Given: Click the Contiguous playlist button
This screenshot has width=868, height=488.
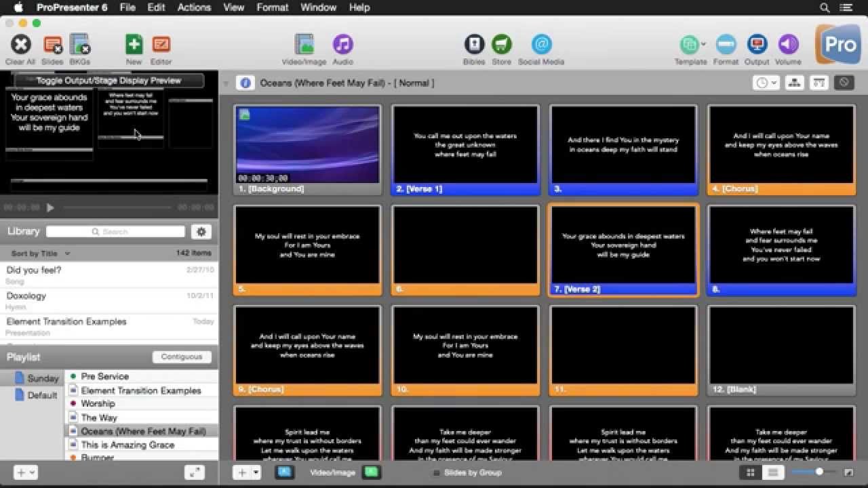Looking at the screenshot, I should pos(182,357).
